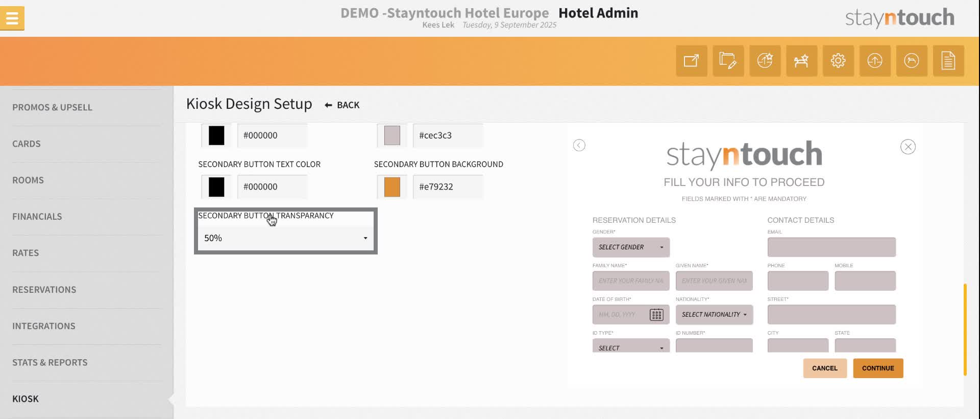980x419 pixels.
Task: Click the State input field
Action: pos(865,346)
